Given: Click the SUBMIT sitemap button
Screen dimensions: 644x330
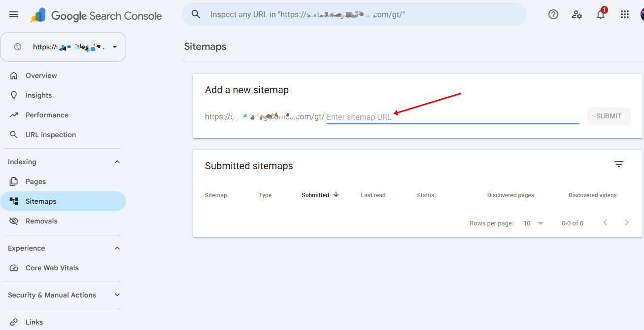Looking at the screenshot, I should click(x=609, y=116).
